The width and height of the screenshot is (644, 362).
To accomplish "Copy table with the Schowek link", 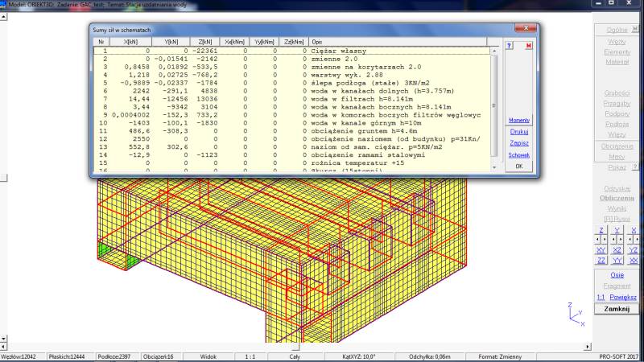I will point(519,155).
